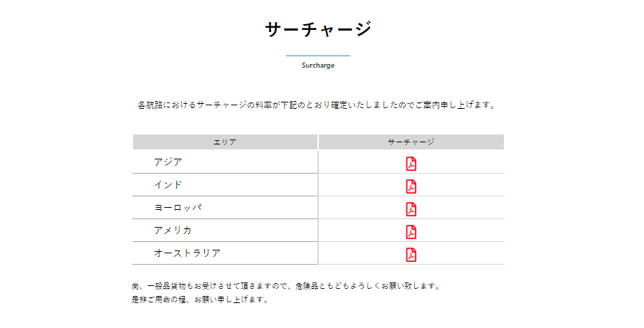
Task: Open the オーストラリア surcharge PDF icon
Action: (411, 255)
